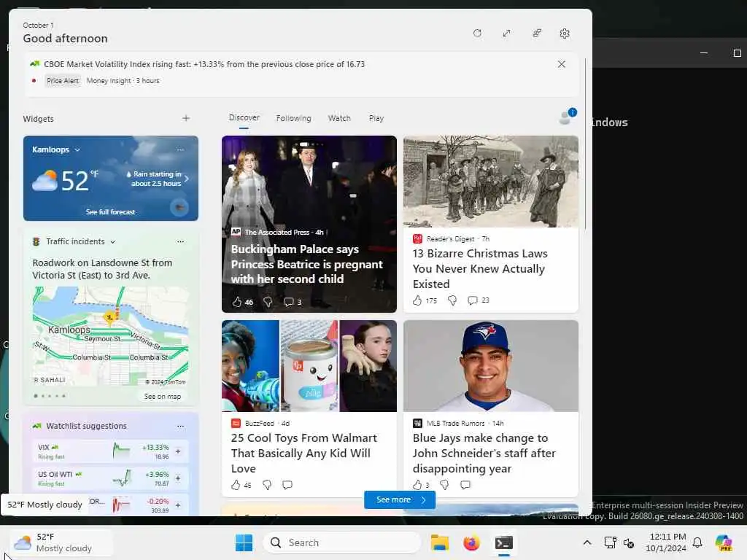Open Copilot preview icon in taskbar

[723, 542]
